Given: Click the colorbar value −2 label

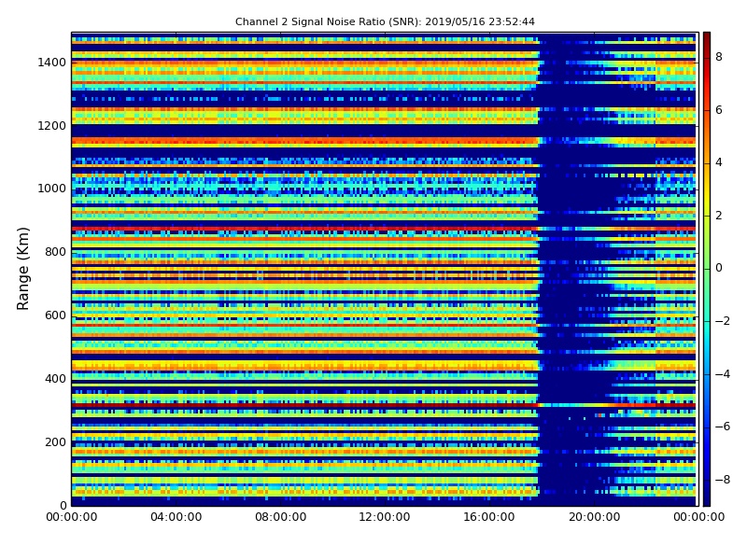Looking at the screenshot, I should 723,321.
